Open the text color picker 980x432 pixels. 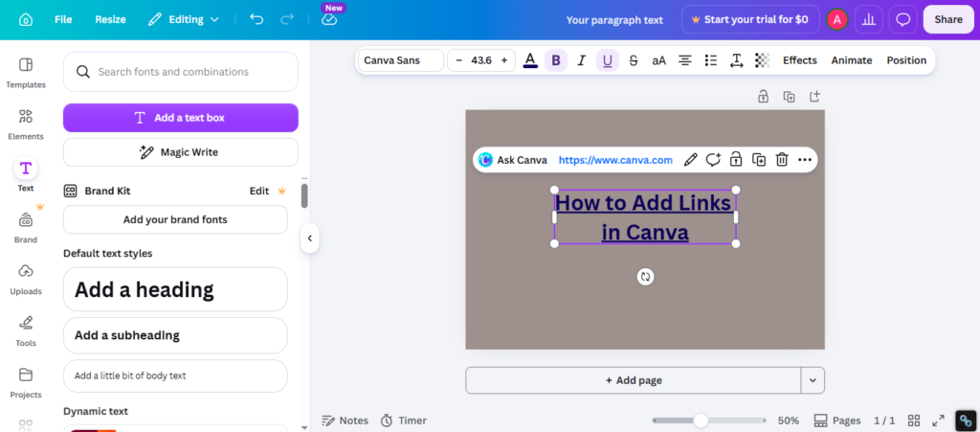tap(530, 60)
